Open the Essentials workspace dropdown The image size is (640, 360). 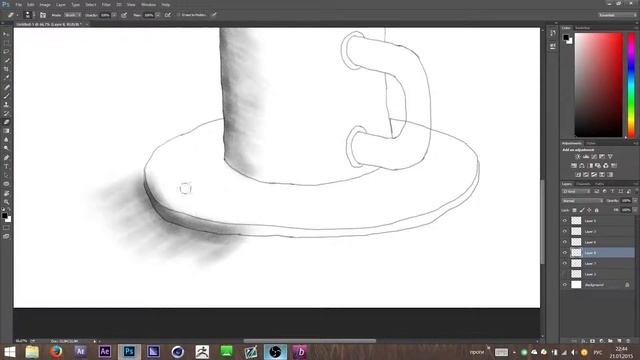tap(617, 15)
